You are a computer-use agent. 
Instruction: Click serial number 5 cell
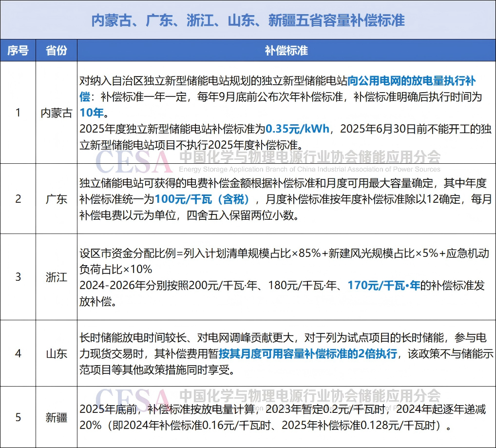18,417
